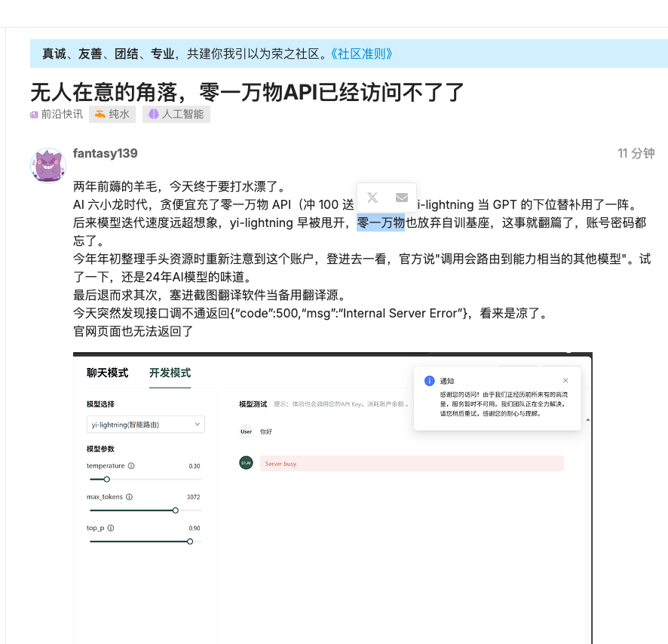Viewport: 668px width, 644px height.
Task: Click the highlighted 零一万物 text
Action: pos(381,223)
